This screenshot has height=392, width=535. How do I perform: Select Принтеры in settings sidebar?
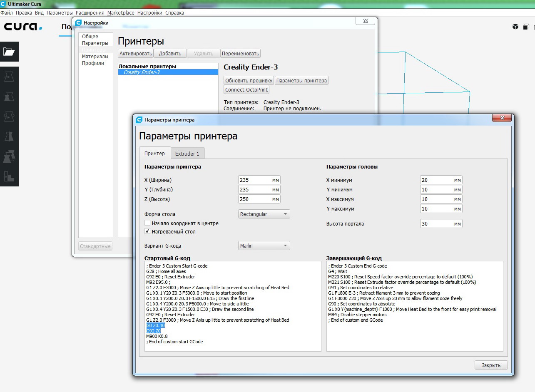click(95, 50)
